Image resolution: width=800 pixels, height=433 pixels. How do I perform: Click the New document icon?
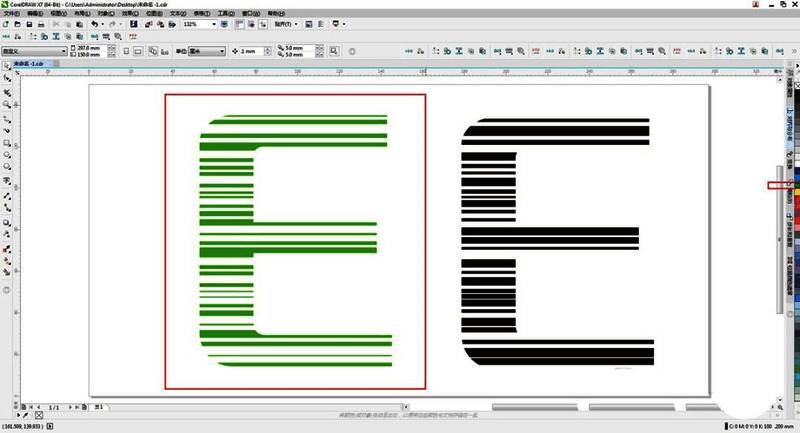click(6, 23)
